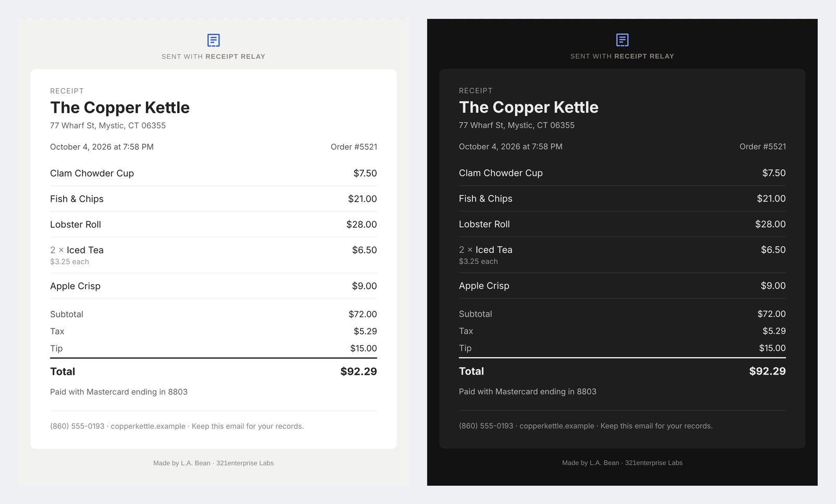Click "Paid with Mastercard ending in 8803" light receipt
The height and width of the screenshot is (504, 836).
(119, 392)
